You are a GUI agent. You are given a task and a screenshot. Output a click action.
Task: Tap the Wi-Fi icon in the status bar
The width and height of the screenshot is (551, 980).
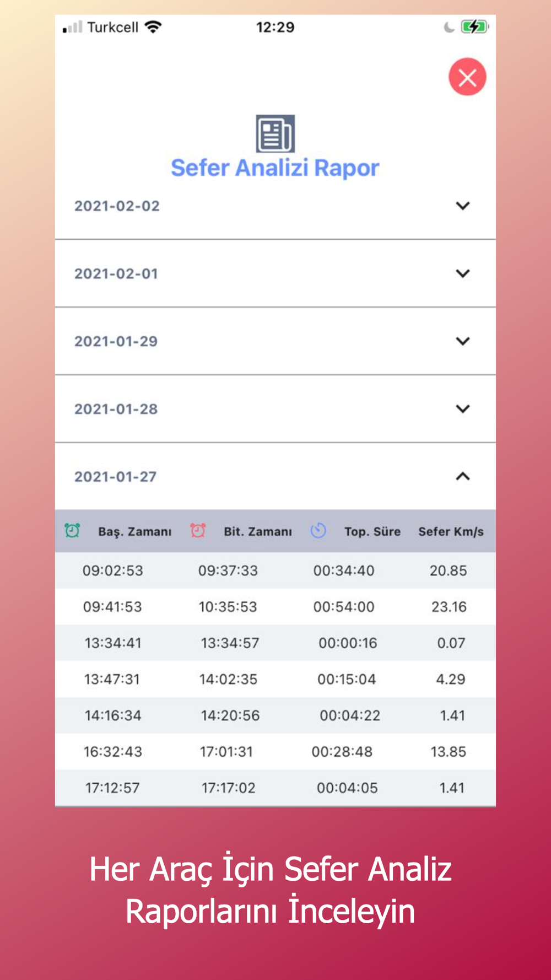(153, 26)
